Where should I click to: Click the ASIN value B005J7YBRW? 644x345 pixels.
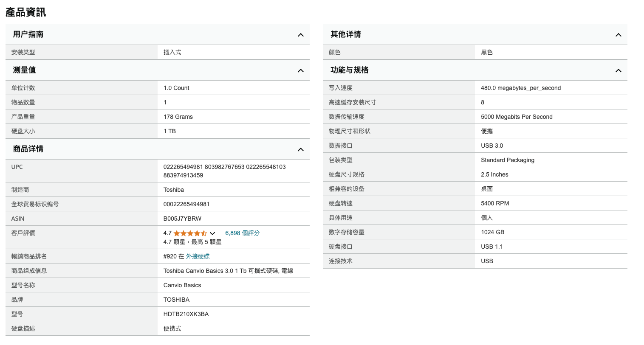pos(182,219)
